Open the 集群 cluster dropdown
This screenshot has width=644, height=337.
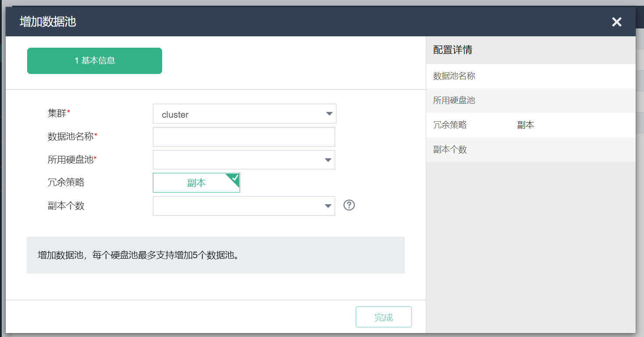point(244,114)
